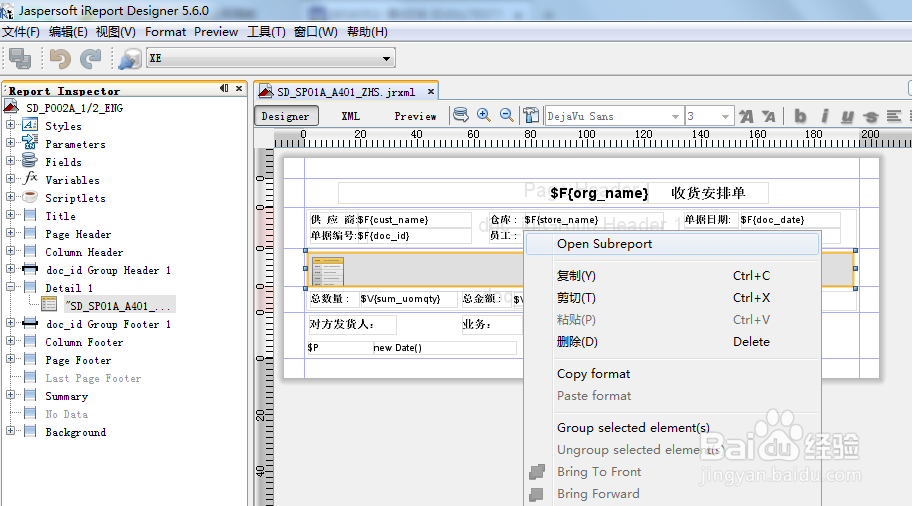Image resolution: width=912 pixels, height=506 pixels.
Task: Click the Scriptlets cup icon
Action: click(30, 197)
